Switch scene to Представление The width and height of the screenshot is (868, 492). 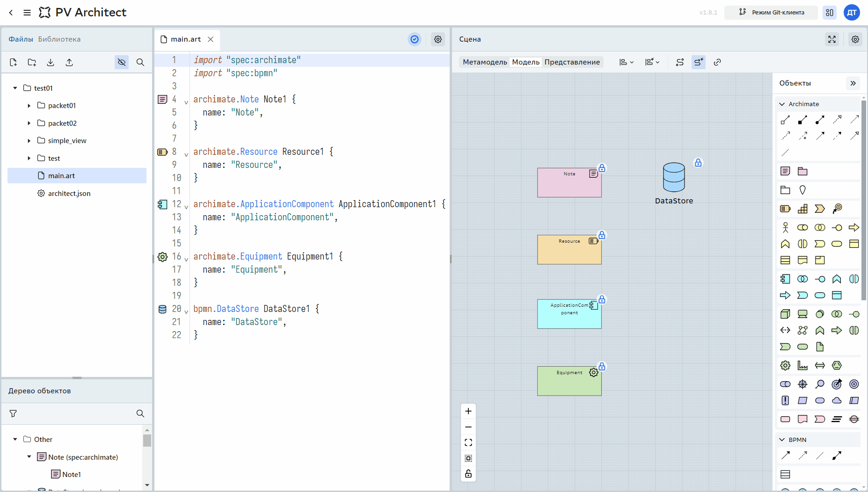572,62
